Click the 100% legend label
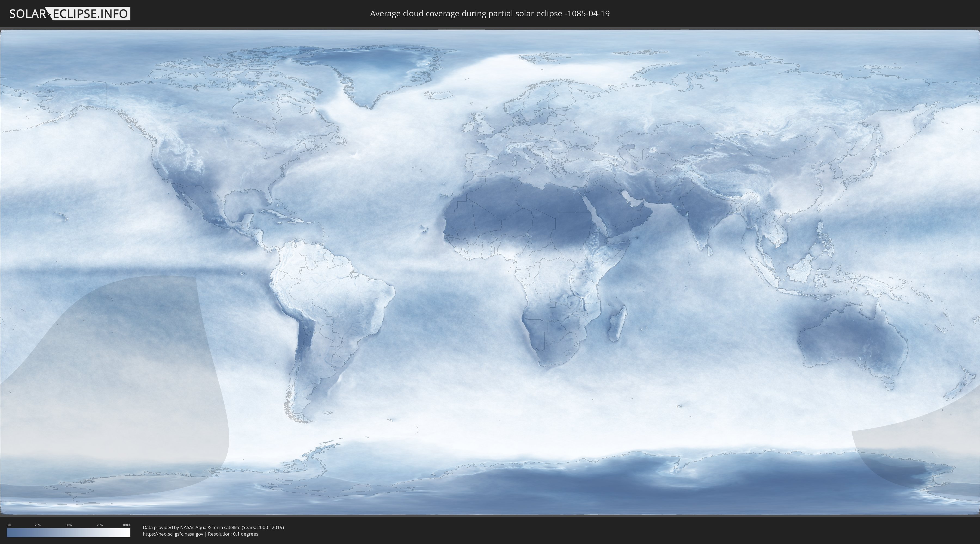980x544 pixels. pyautogui.click(x=126, y=525)
